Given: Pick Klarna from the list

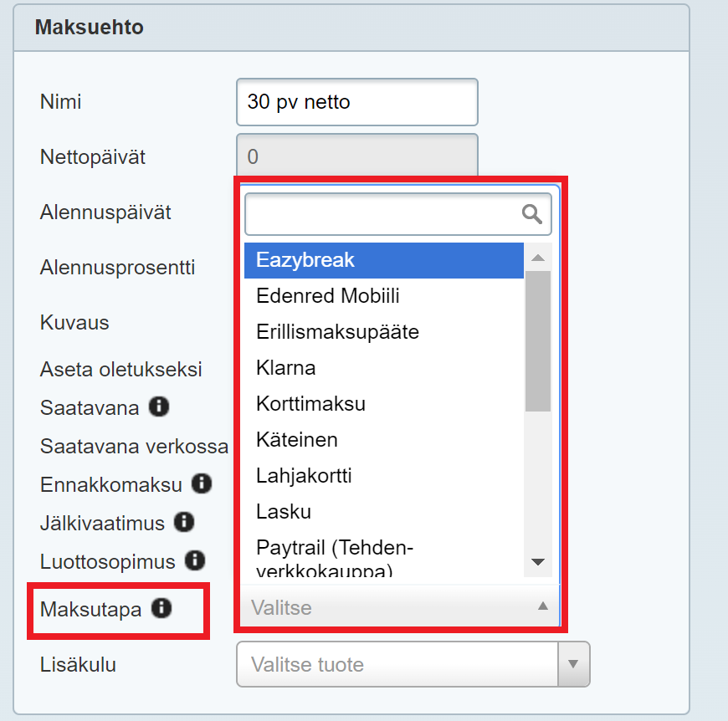Looking at the screenshot, I should (384, 368).
